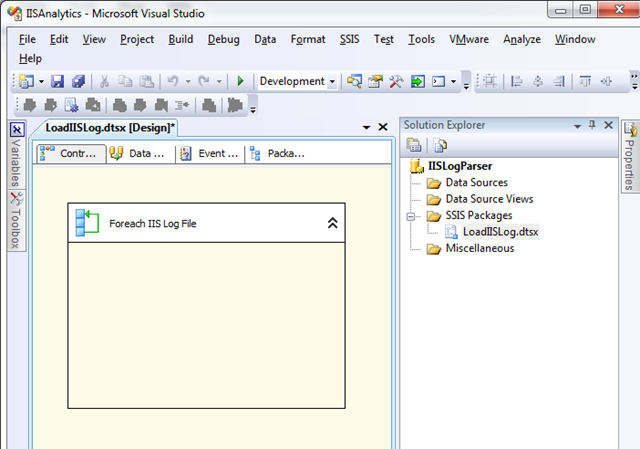The width and height of the screenshot is (640, 449).
Task: Click the Cut scissors icon
Action: 104,81
